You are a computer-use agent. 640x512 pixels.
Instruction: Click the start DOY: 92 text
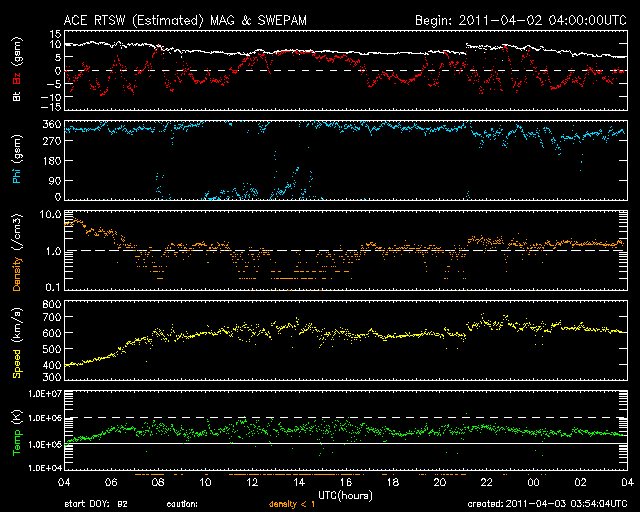96,503
